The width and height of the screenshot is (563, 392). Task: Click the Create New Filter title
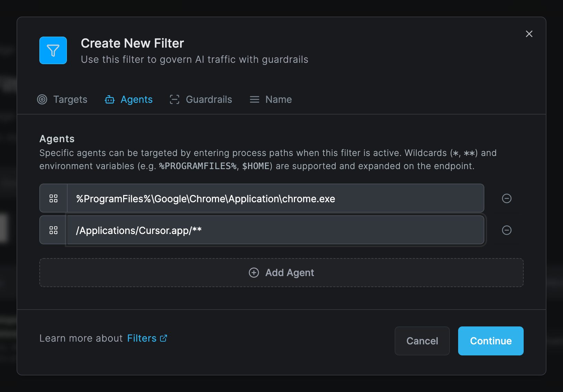[x=132, y=43]
